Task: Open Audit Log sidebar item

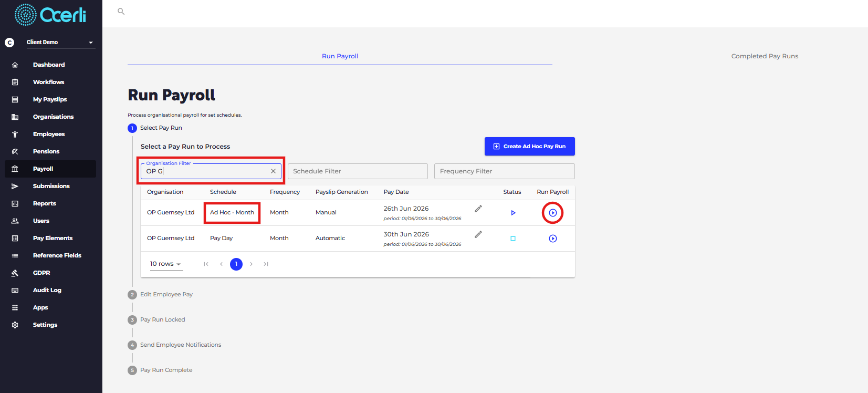Action: click(x=47, y=290)
